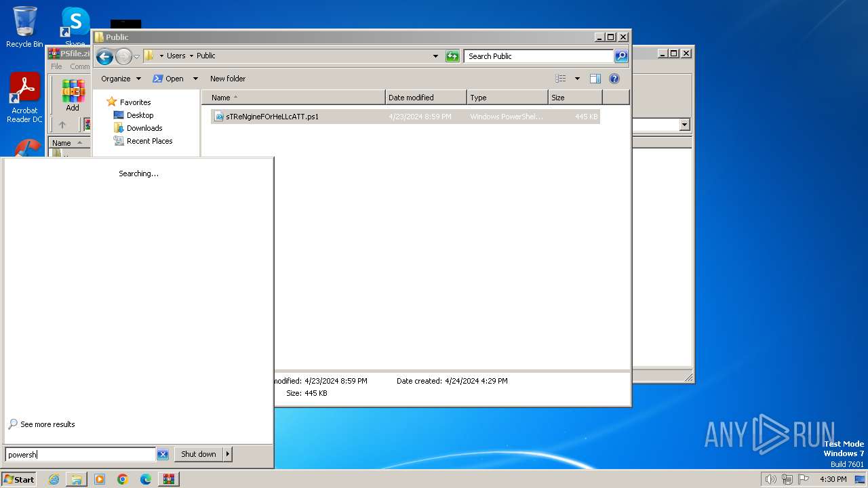Click the green Refresh button
This screenshot has width=868, height=488.
point(452,56)
